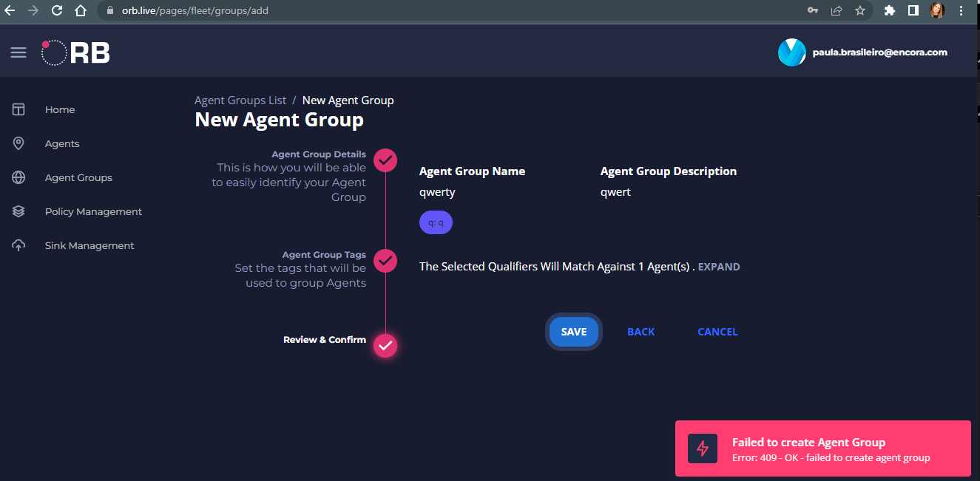Click the BACK button
Screen dimensions: 980x481
pos(641,332)
